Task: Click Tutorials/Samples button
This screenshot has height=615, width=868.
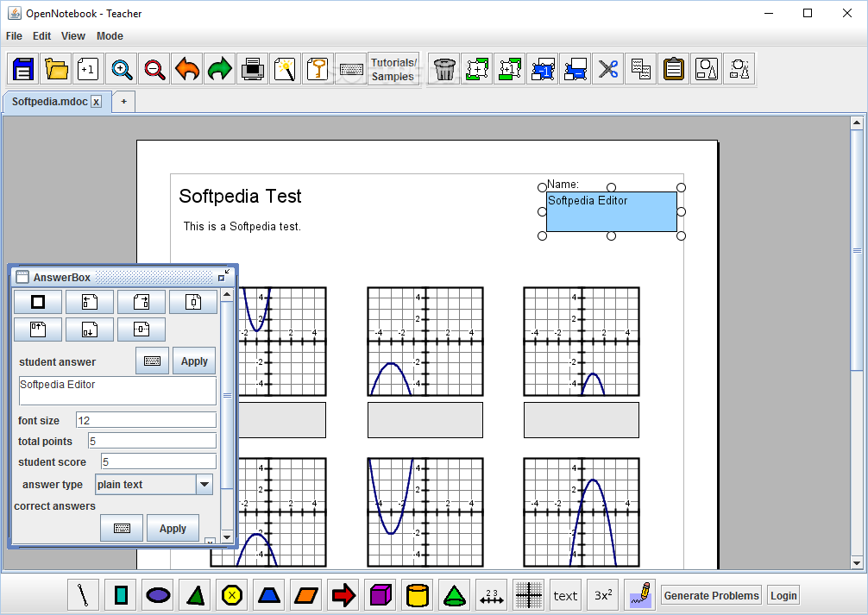Action: [x=393, y=69]
